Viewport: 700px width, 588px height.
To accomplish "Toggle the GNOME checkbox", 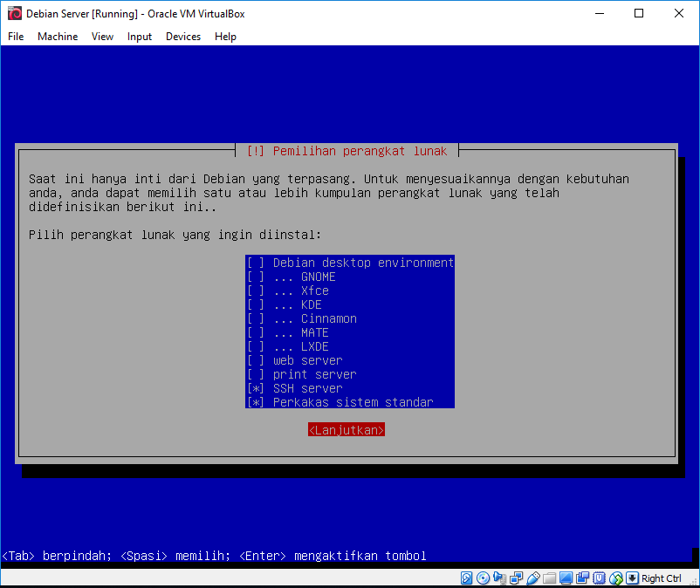I will click(256, 277).
